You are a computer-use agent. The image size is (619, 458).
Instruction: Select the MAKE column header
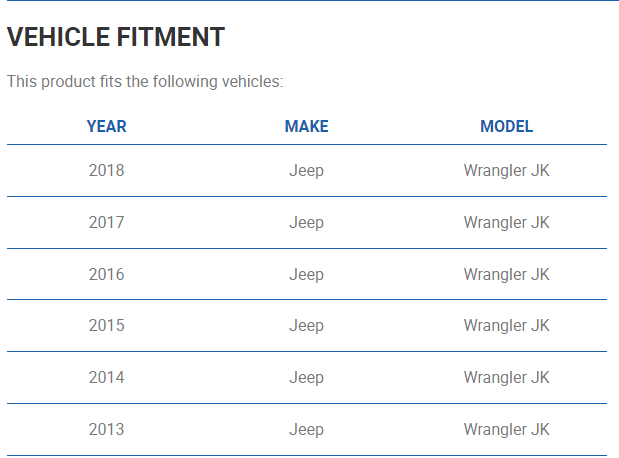tap(306, 127)
